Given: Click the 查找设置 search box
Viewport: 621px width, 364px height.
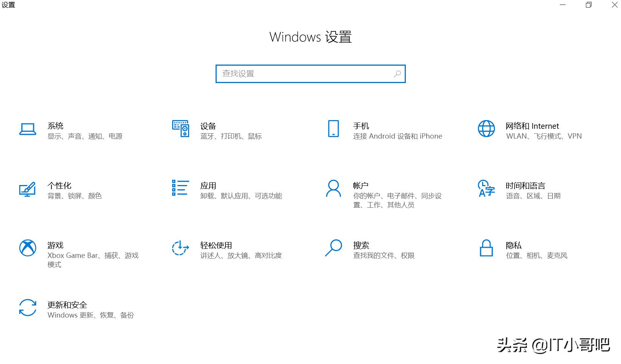Looking at the screenshot, I should click(302, 74).
